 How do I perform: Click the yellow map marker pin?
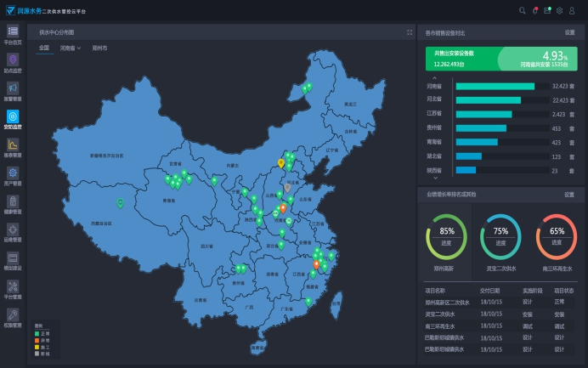pos(280,162)
